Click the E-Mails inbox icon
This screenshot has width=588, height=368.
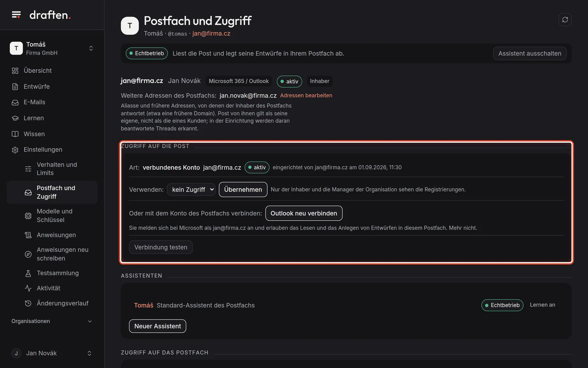coord(15,102)
